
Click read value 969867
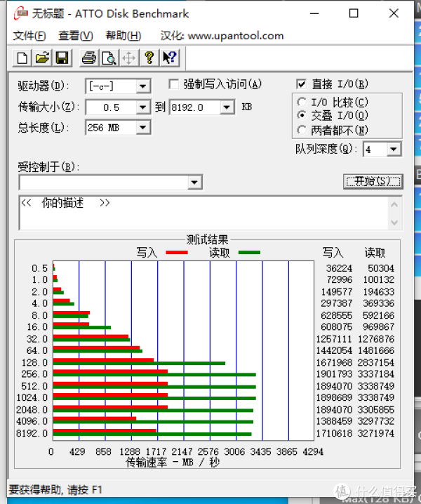378,327
